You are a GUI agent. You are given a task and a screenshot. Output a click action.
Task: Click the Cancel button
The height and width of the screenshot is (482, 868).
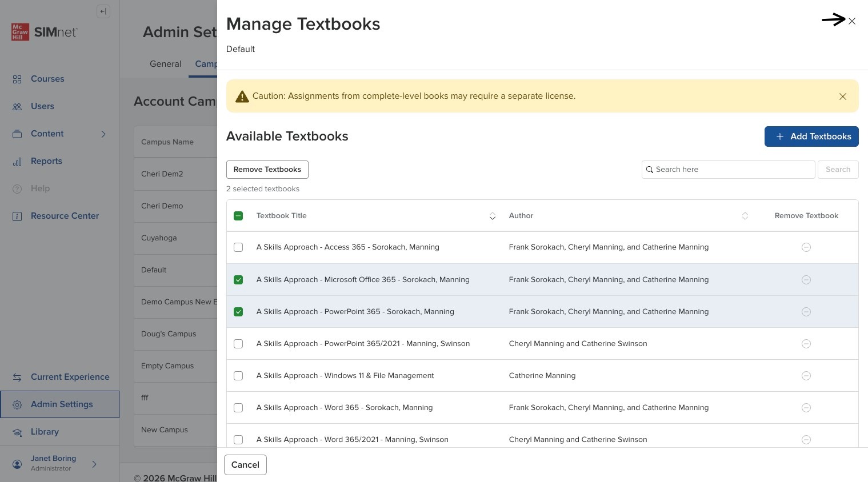245,465
